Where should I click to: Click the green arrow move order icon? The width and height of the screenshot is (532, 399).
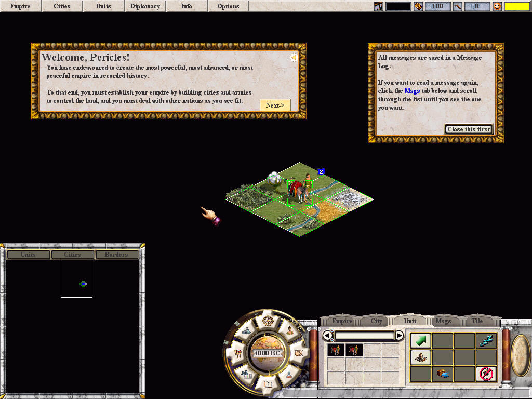[x=421, y=341]
